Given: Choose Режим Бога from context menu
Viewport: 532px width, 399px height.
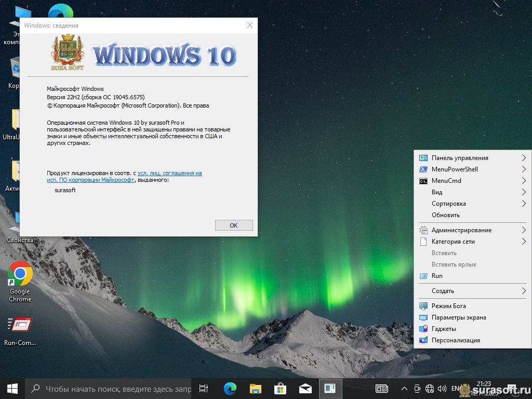Looking at the screenshot, I should [x=448, y=306].
